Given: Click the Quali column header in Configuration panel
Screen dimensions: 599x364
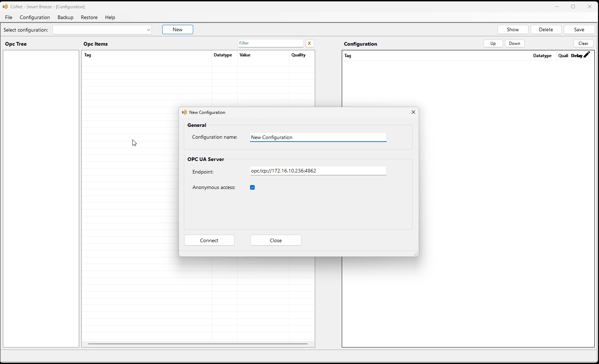Looking at the screenshot, I should pyautogui.click(x=563, y=56).
